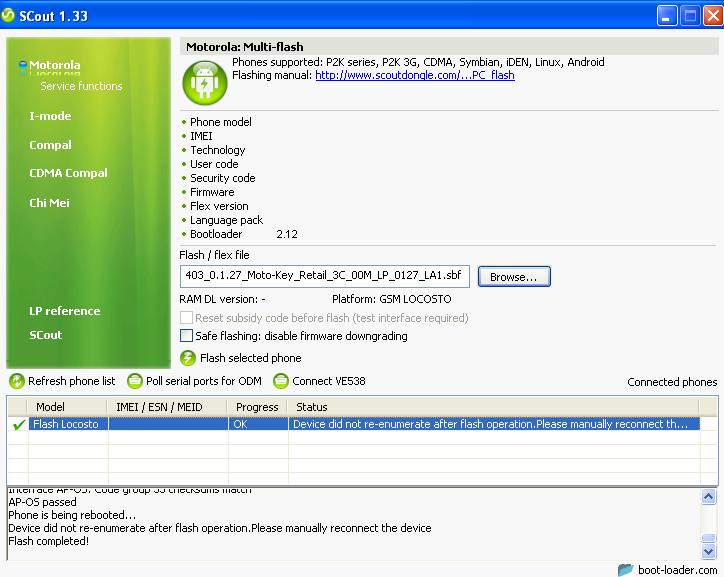
Task: Select the Chi Mei sidebar item
Action: 49,203
